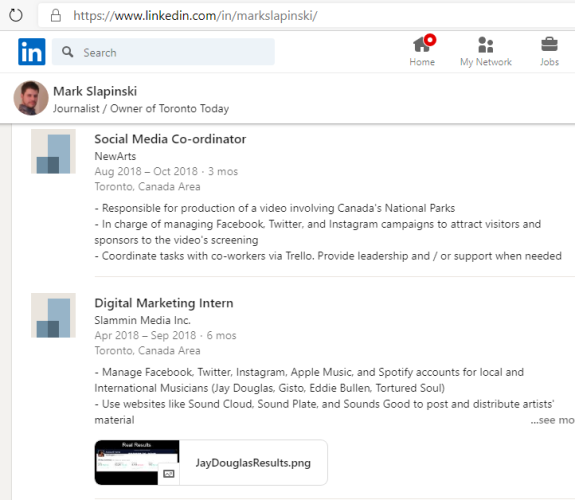Open the Slammin Media Inc. company link
Screen dimensions: 575x500
pyautogui.click(x=142, y=320)
